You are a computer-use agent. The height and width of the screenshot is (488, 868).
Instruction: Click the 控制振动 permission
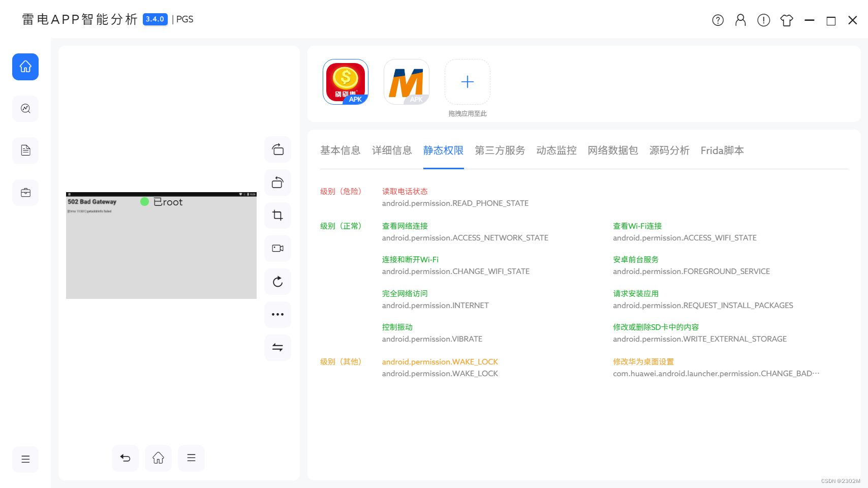[397, 327]
